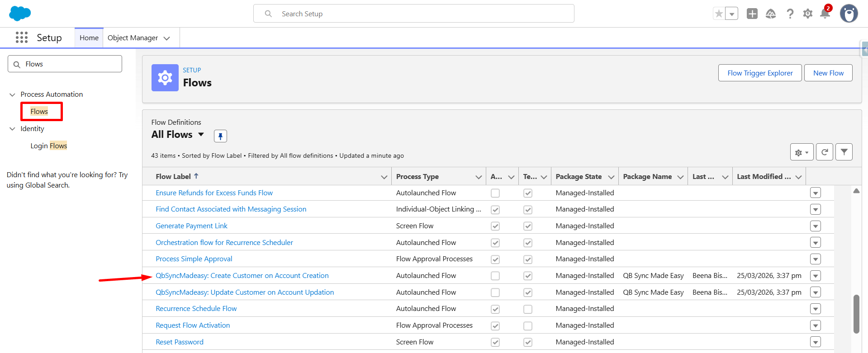Open the Notifications bell

pyautogui.click(x=825, y=13)
